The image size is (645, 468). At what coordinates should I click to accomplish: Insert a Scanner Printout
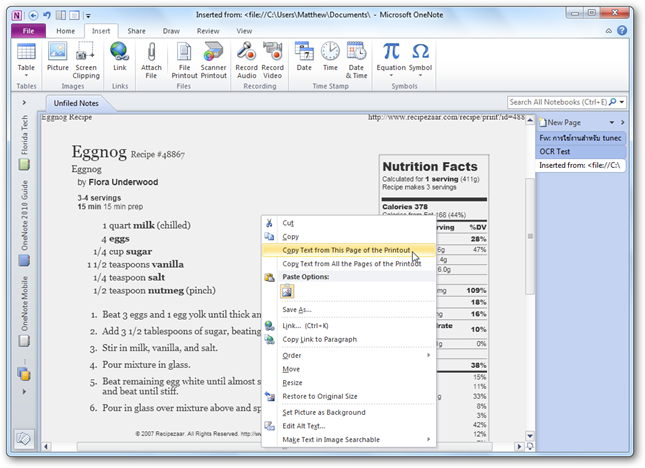click(213, 60)
